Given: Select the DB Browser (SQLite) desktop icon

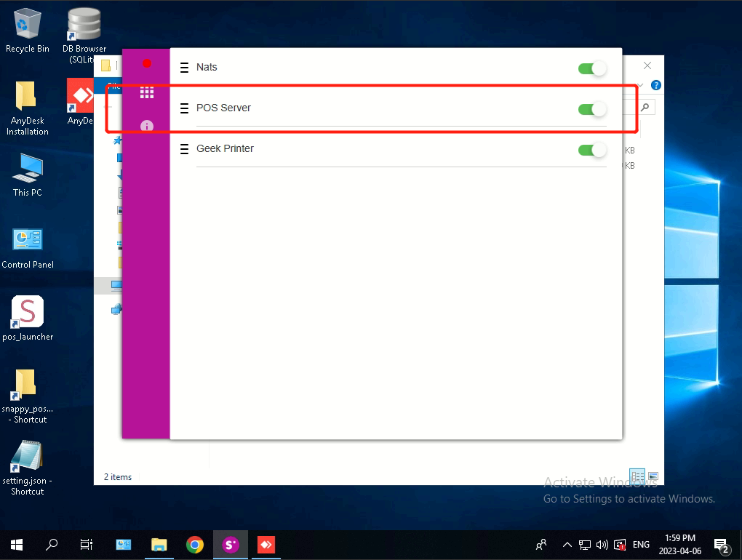Looking at the screenshot, I should pyautogui.click(x=84, y=26).
